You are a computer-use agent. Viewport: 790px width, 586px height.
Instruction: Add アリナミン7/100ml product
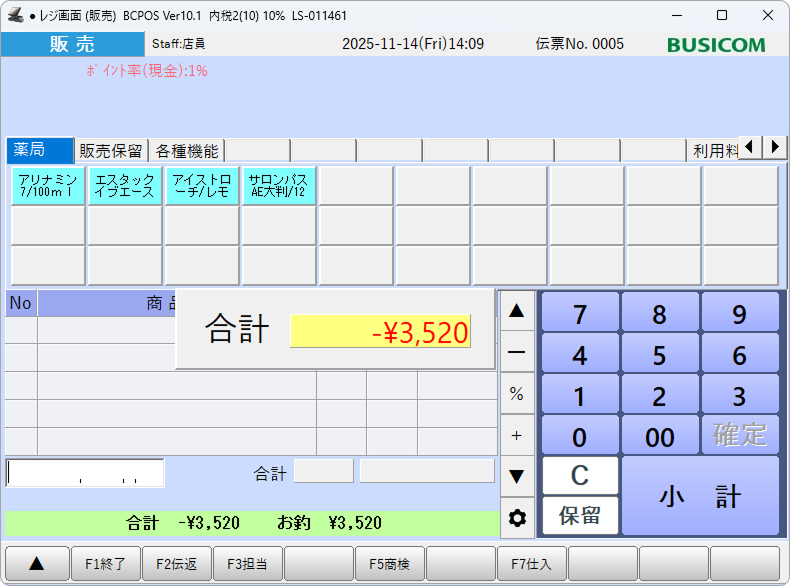coord(48,186)
